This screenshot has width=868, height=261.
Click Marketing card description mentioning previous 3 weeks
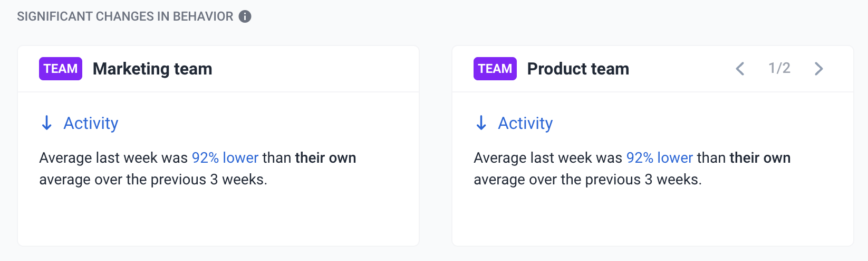[198, 169]
